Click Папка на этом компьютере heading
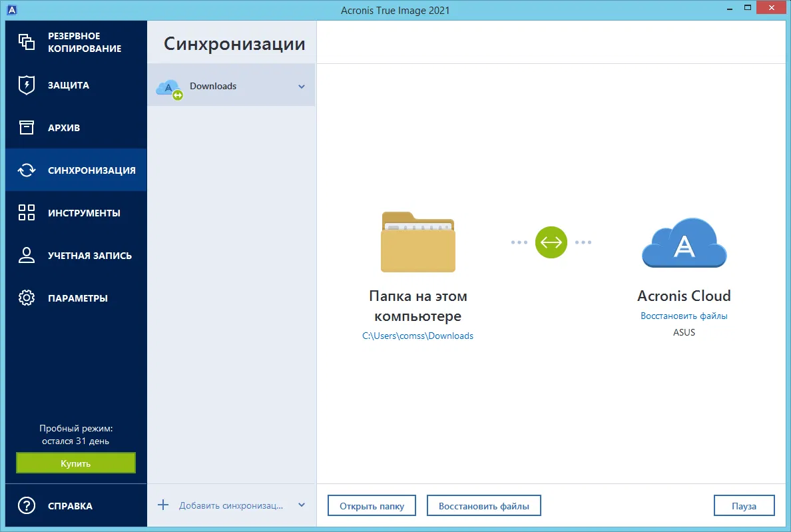The width and height of the screenshot is (791, 532). point(418,306)
